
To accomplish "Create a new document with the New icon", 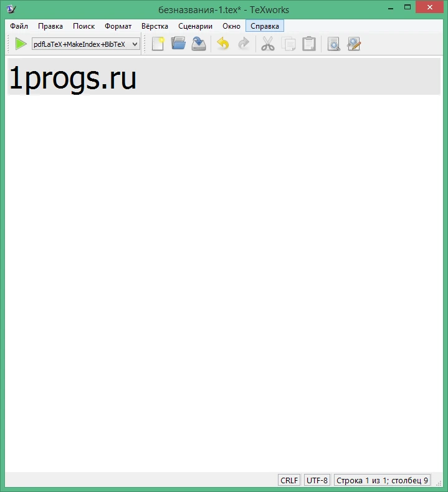I will pyautogui.click(x=158, y=44).
